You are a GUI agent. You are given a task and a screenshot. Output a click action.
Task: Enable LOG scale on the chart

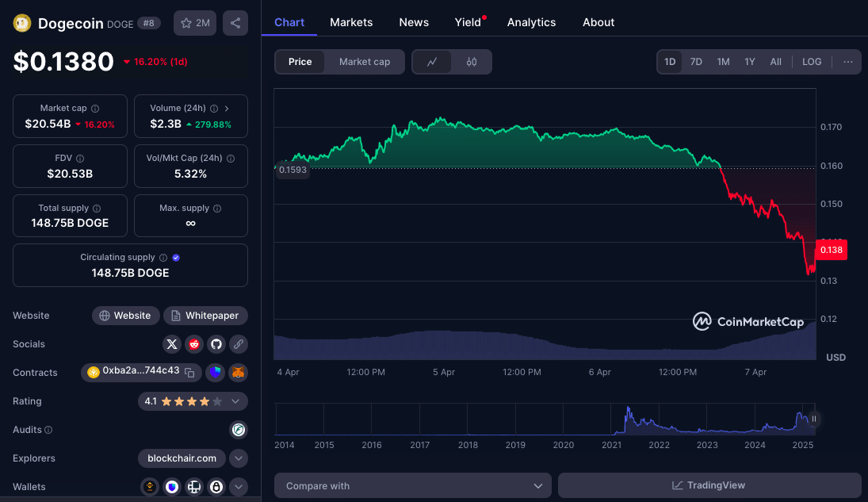click(x=812, y=62)
